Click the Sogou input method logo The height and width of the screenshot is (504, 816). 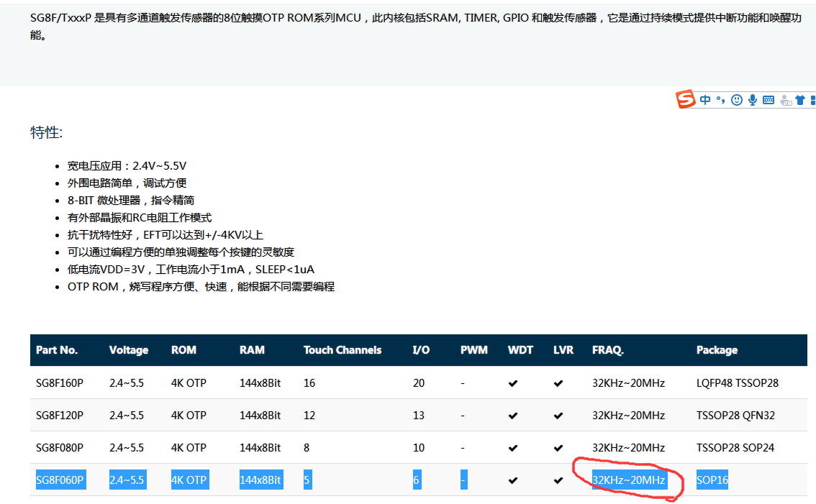(x=686, y=100)
